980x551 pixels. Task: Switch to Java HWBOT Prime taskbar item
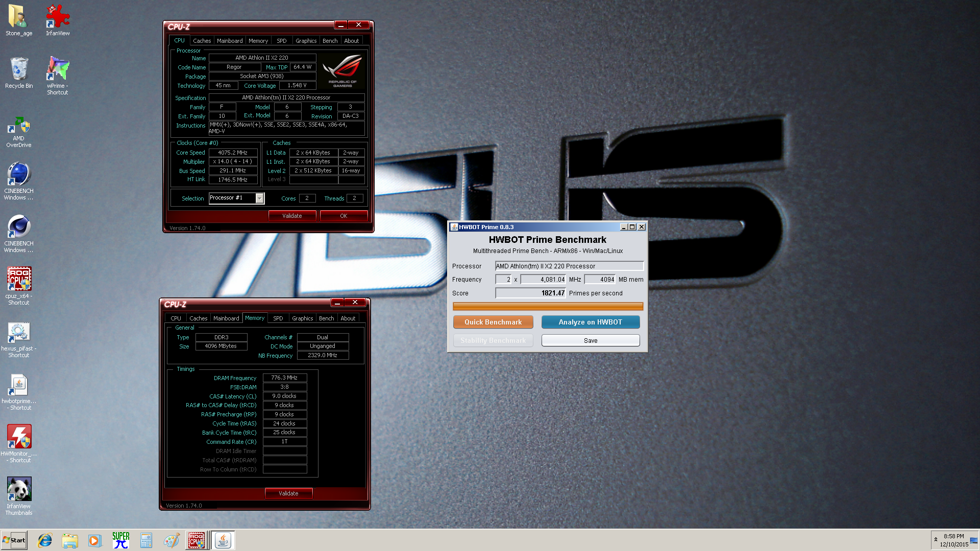[x=223, y=540]
